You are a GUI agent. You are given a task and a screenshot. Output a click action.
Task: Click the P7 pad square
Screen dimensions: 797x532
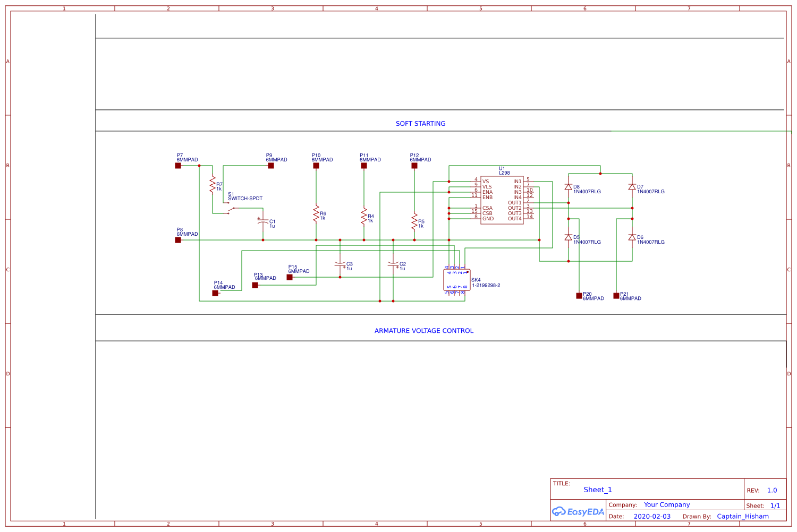[x=178, y=166]
